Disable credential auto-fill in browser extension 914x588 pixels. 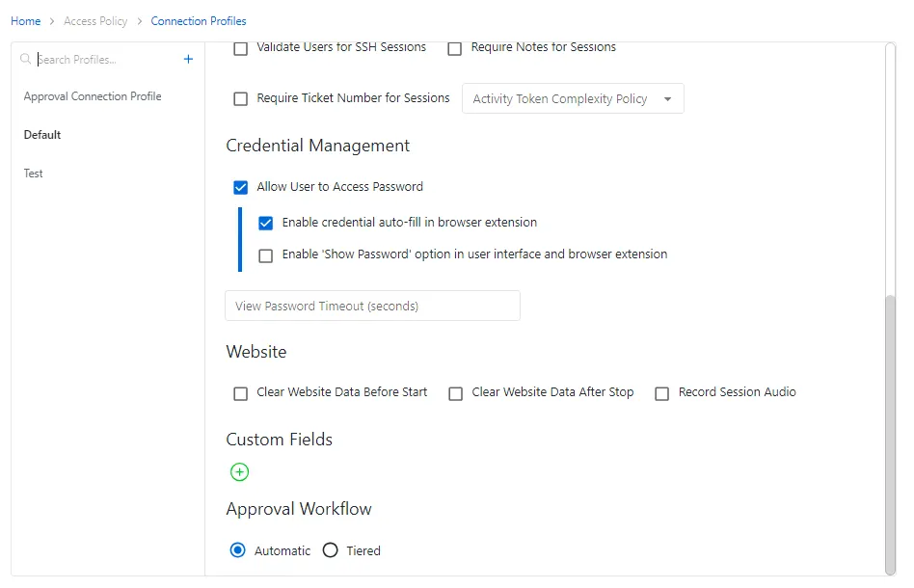pos(266,224)
